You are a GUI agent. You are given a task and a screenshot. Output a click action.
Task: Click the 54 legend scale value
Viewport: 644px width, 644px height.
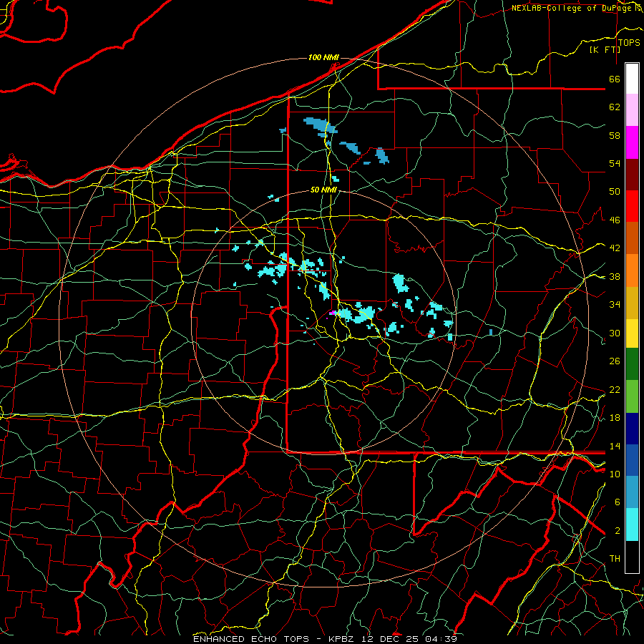click(x=615, y=163)
